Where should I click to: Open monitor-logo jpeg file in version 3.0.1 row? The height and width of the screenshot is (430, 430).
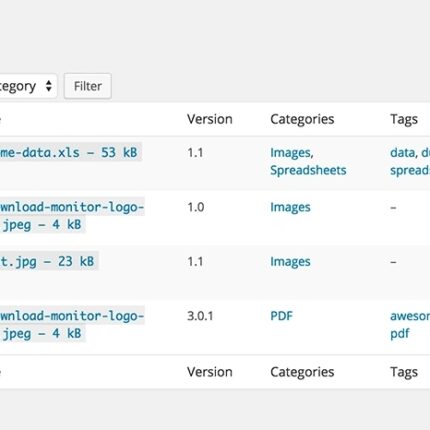click(x=72, y=324)
